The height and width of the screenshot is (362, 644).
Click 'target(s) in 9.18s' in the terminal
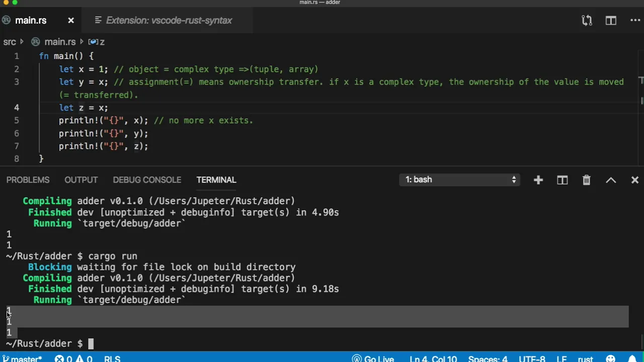click(290, 289)
